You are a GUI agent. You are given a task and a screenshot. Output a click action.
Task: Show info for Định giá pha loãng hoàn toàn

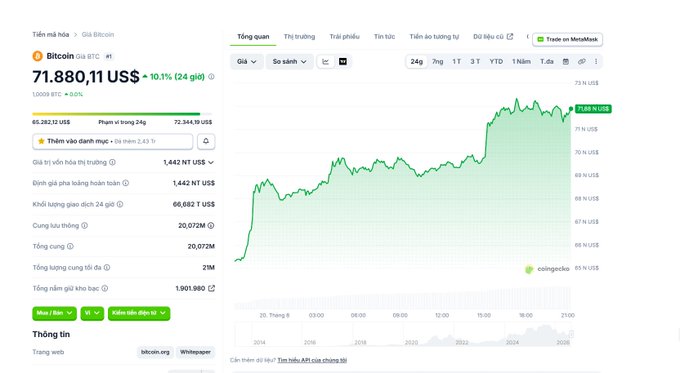pos(126,183)
